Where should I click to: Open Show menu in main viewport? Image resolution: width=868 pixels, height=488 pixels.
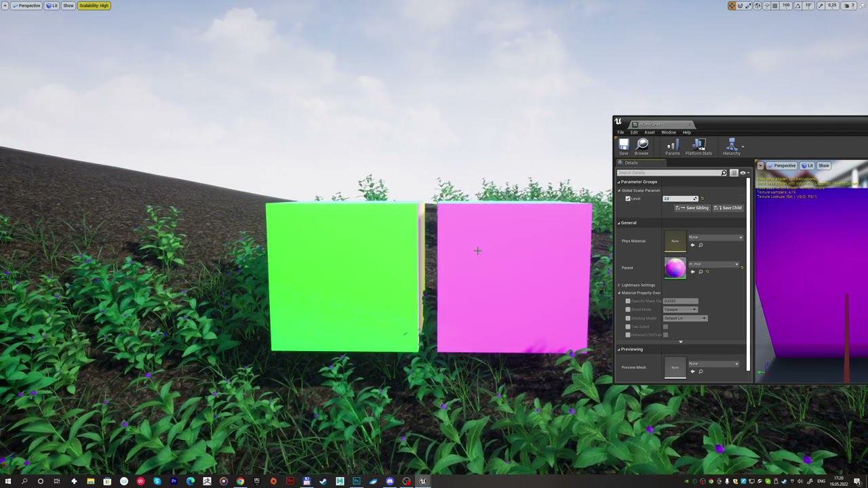click(x=68, y=5)
